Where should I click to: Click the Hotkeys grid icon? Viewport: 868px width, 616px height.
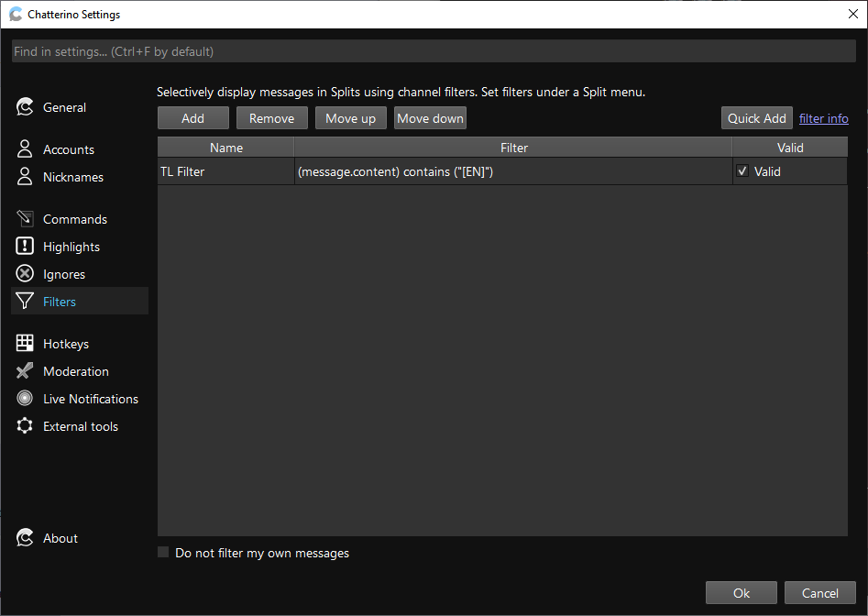point(25,343)
